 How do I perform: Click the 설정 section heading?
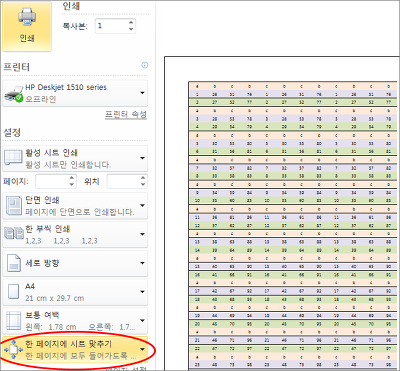12,132
